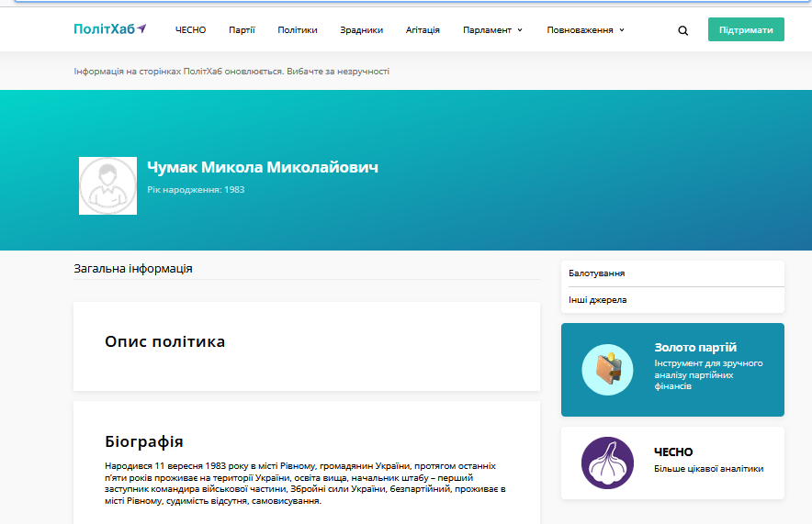Click the politician avatar placeholder image

tap(107, 185)
